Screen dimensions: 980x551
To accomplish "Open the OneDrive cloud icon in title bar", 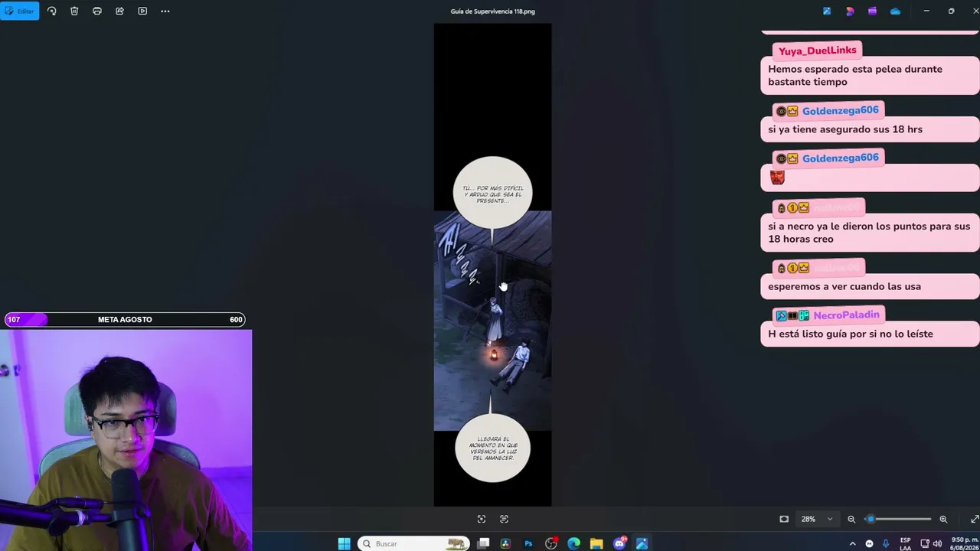I will pyautogui.click(x=895, y=11).
